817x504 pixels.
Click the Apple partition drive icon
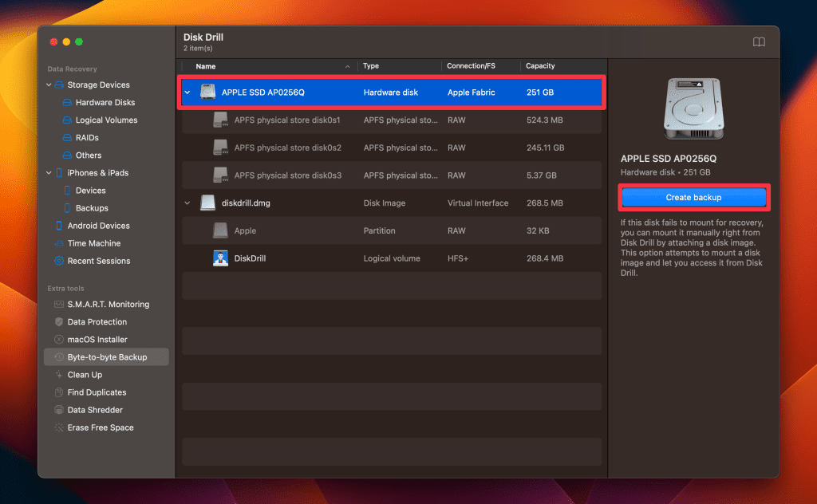220,230
